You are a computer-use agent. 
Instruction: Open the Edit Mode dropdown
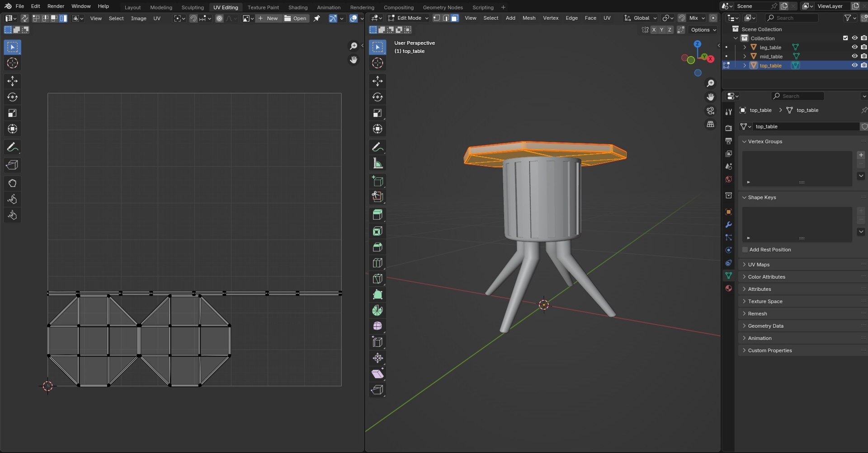pyautogui.click(x=408, y=18)
